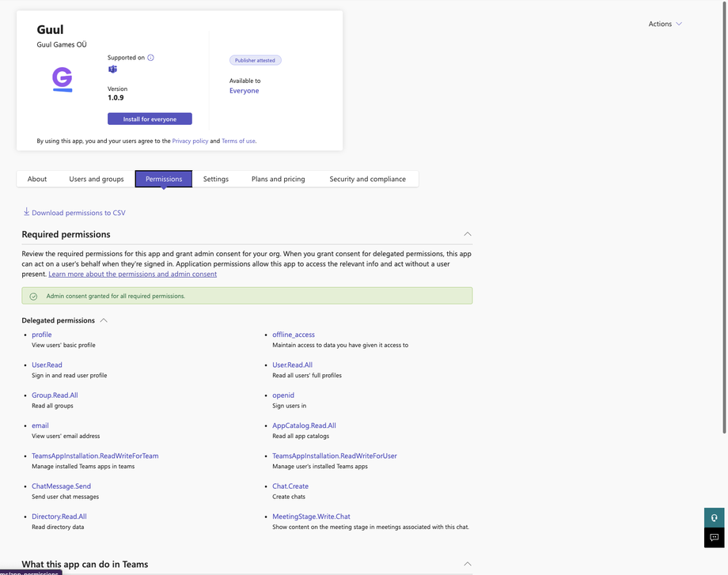
Task: Collapse the Required permissions section
Action: click(x=467, y=234)
